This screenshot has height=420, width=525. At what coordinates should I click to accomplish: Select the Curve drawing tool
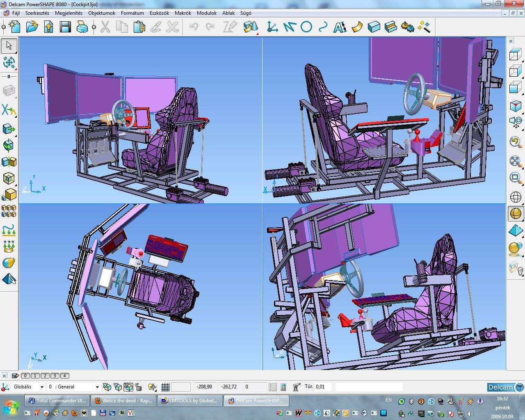point(323,27)
